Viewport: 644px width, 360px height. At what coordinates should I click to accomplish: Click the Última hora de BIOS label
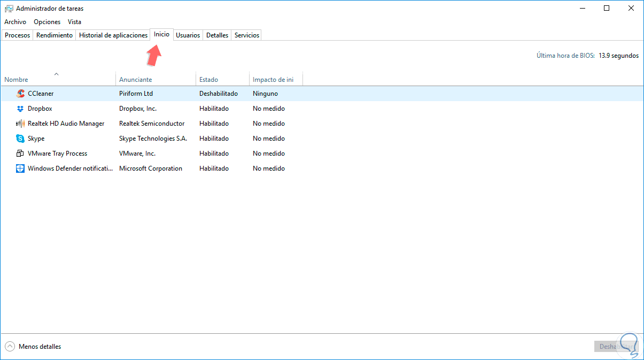pos(565,56)
